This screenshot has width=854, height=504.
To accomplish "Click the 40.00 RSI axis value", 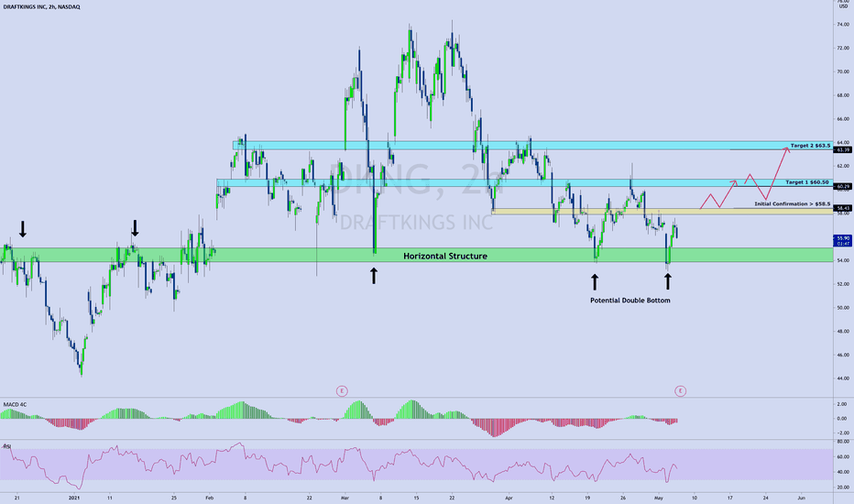I will 843,472.
